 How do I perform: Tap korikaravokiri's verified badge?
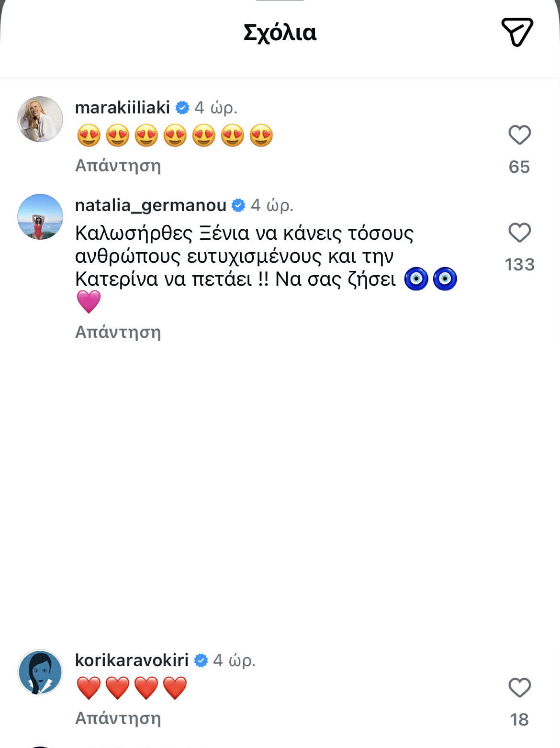coord(201,660)
